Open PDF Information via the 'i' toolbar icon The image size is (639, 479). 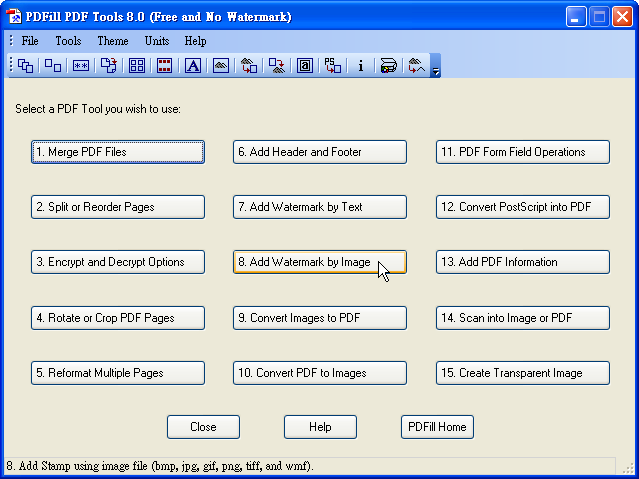[361, 65]
